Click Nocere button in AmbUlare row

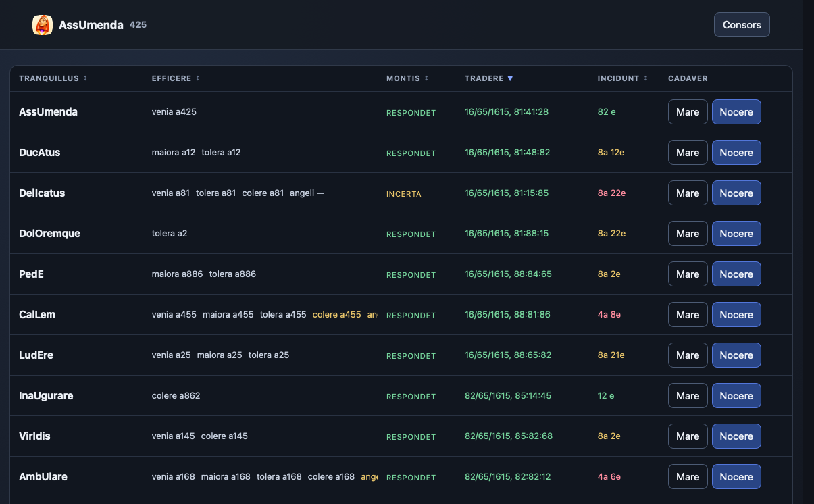[736, 477]
